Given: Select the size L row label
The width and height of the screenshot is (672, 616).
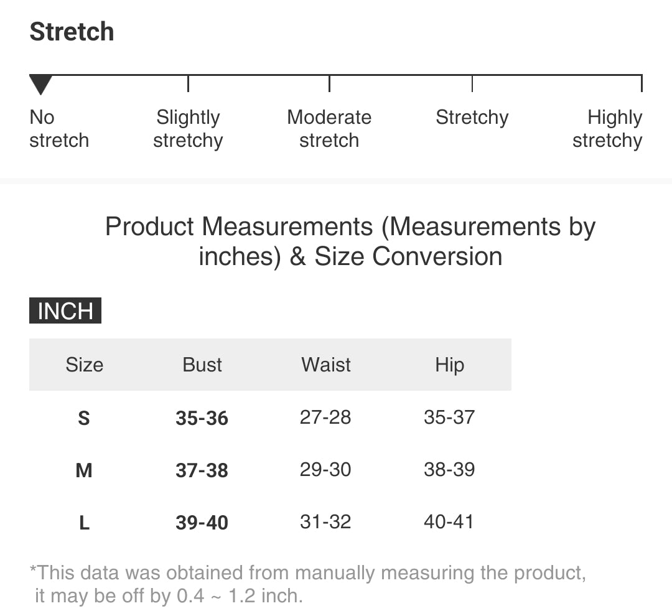Looking at the screenshot, I should coord(84,523).
